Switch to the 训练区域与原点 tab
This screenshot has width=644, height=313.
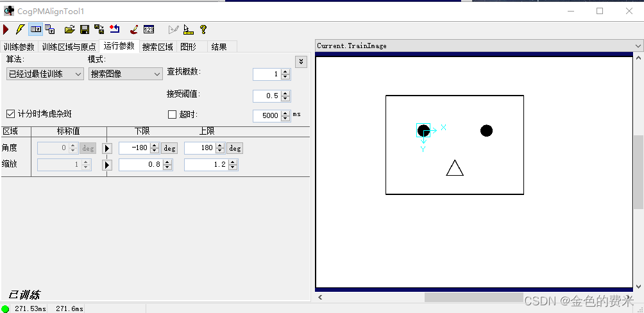click(x=69, y=47)
